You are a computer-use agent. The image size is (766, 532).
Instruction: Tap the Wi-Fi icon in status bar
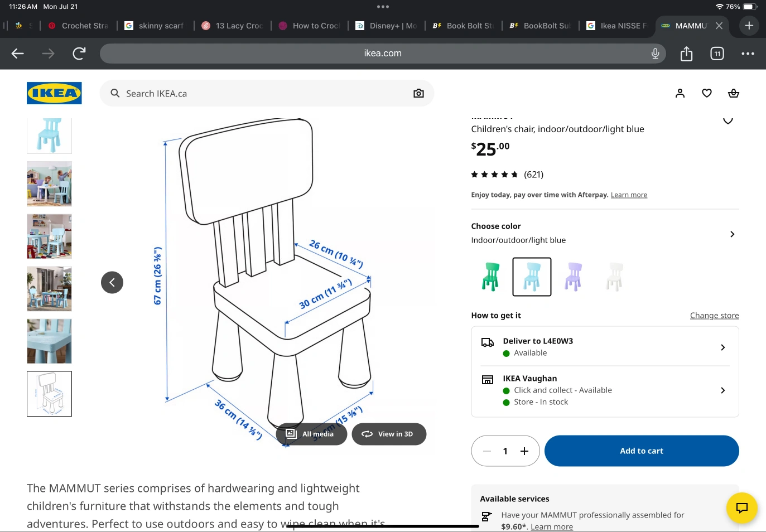point(720,7)
